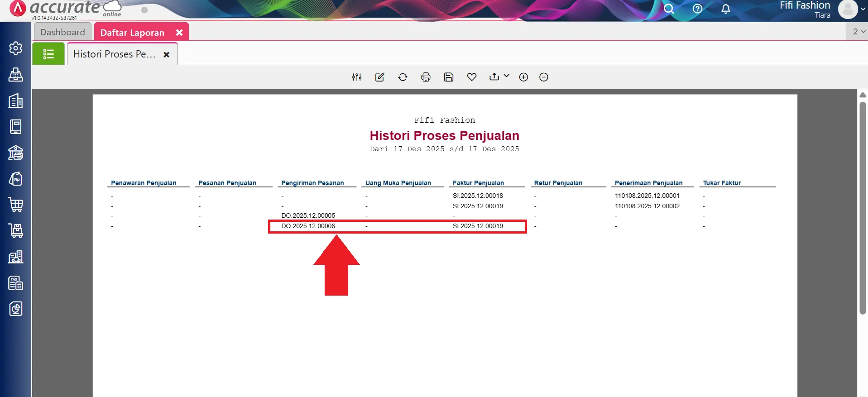Refresh the Histori Proses Penjualan report

403,77
